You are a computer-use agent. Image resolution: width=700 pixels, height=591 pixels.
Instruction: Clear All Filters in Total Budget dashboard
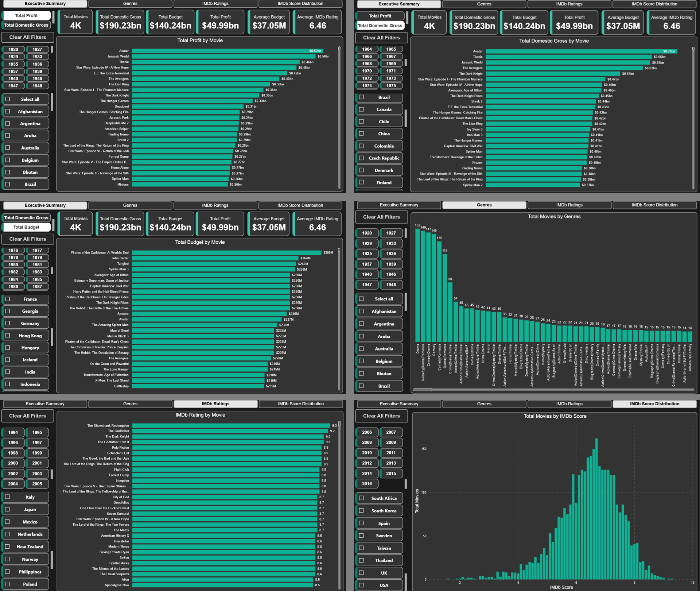[28, 239]
